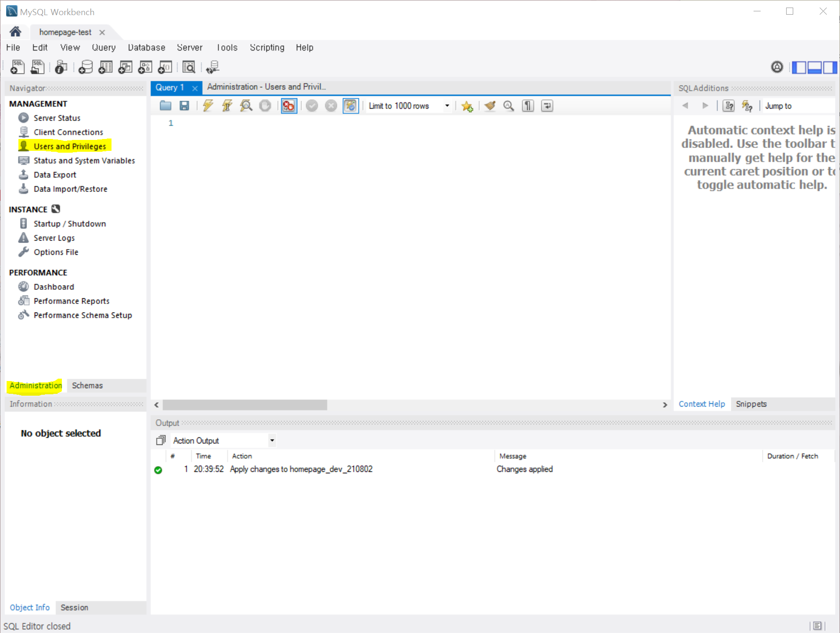Image resolution: width=840 pixels, height=633 pixels.
Task: Toggle left sidebar visibility
Action: tap(799, 67)
